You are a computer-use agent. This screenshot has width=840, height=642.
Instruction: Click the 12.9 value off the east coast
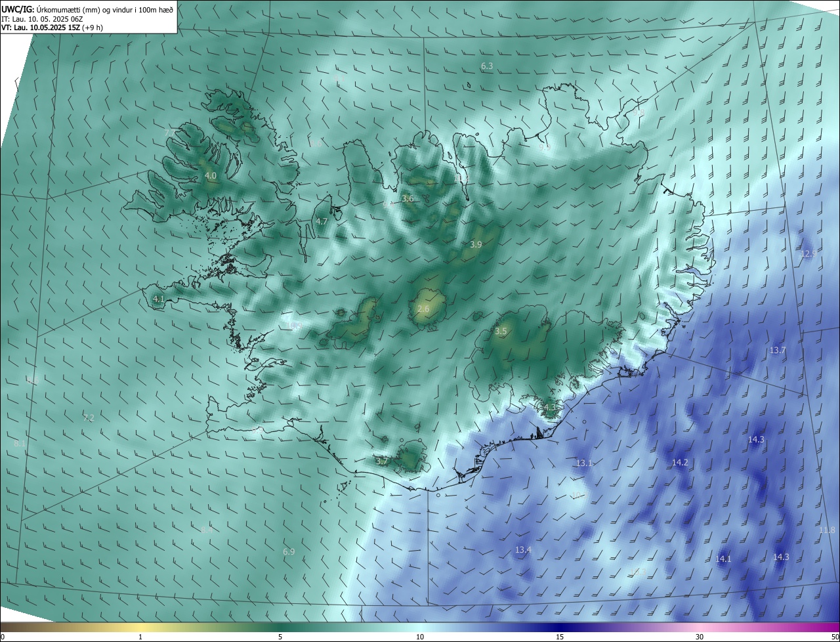(x=808, y=253)
